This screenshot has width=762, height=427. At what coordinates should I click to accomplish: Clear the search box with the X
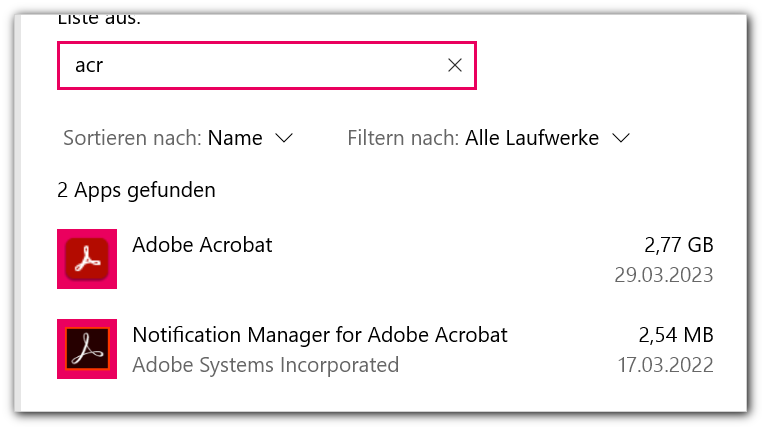tap(454, 65)
